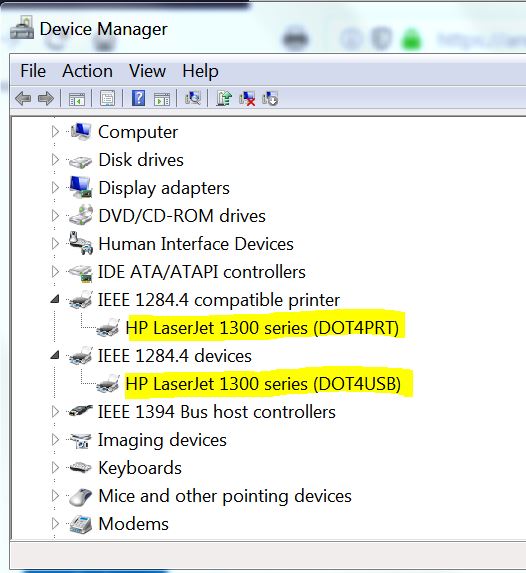Click the Display adapters monitor icon
The height and width of the screenshot is (573, 526).
point(80,187)
